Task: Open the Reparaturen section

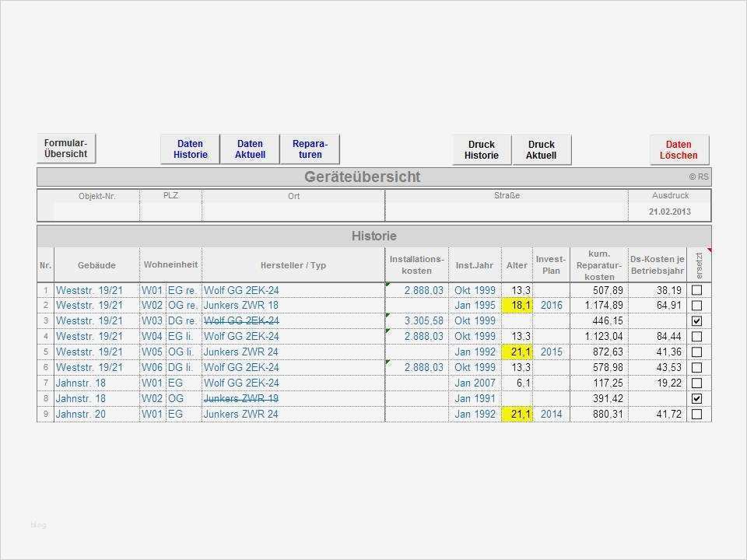Action: (x=310, y=149)
